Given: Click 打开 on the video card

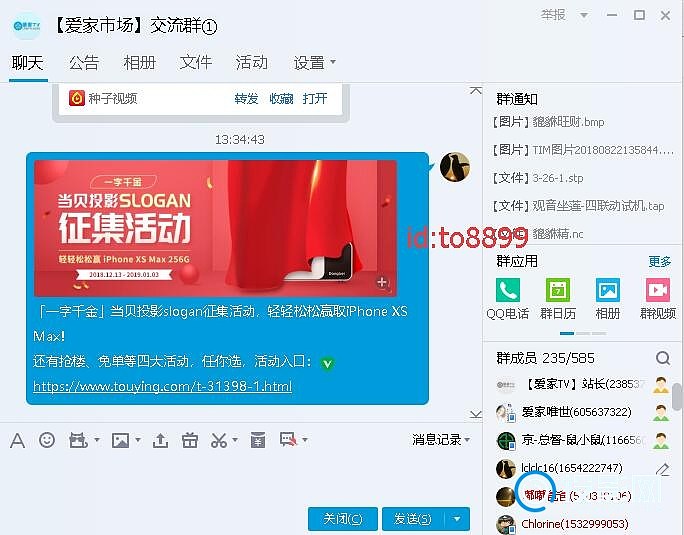Looking at the screenshot, I should (x=315, y=99).
